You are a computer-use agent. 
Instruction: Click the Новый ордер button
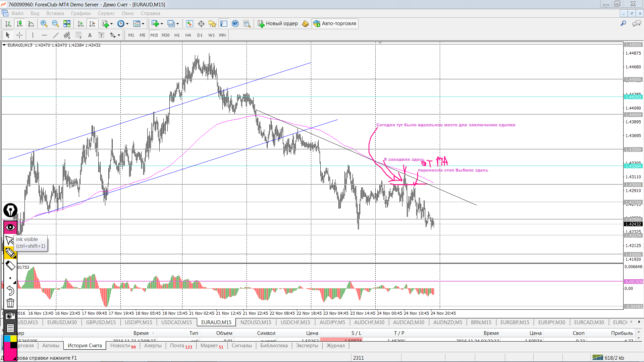[278, 23]
